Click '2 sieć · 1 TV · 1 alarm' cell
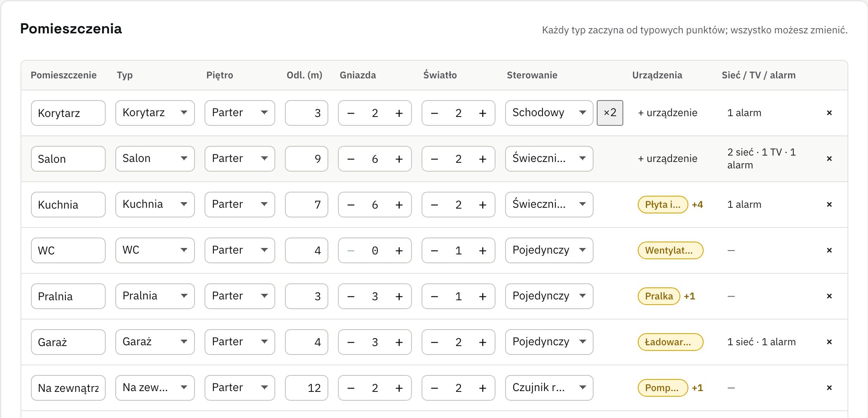 click(762, 159)
